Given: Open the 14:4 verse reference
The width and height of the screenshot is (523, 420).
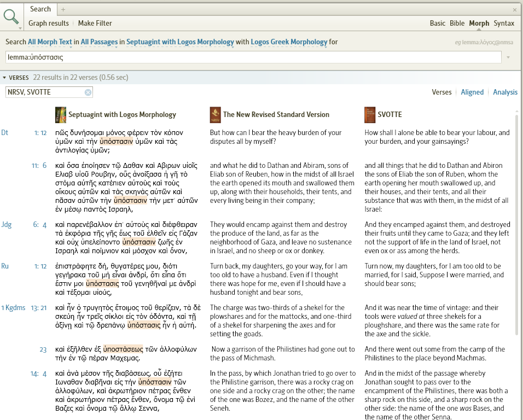Looking at the screenshot, I should click(x=38, y=374).
